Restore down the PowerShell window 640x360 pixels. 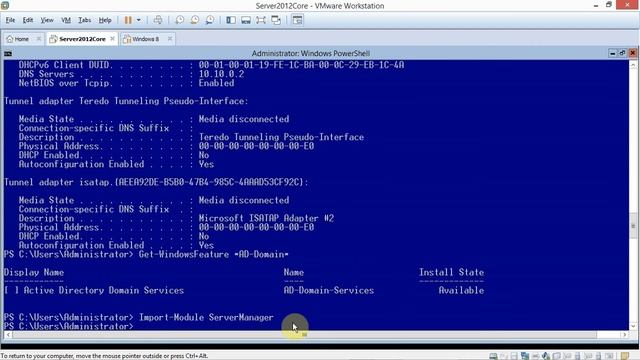622,53
